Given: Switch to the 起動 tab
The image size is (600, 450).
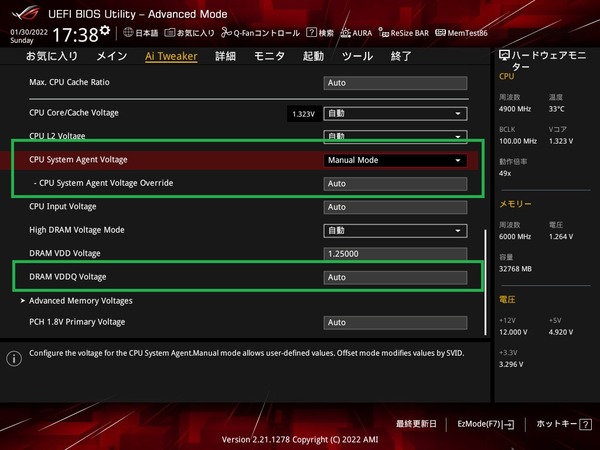Looking at the screenshot, I should click(x=313, y=56).
